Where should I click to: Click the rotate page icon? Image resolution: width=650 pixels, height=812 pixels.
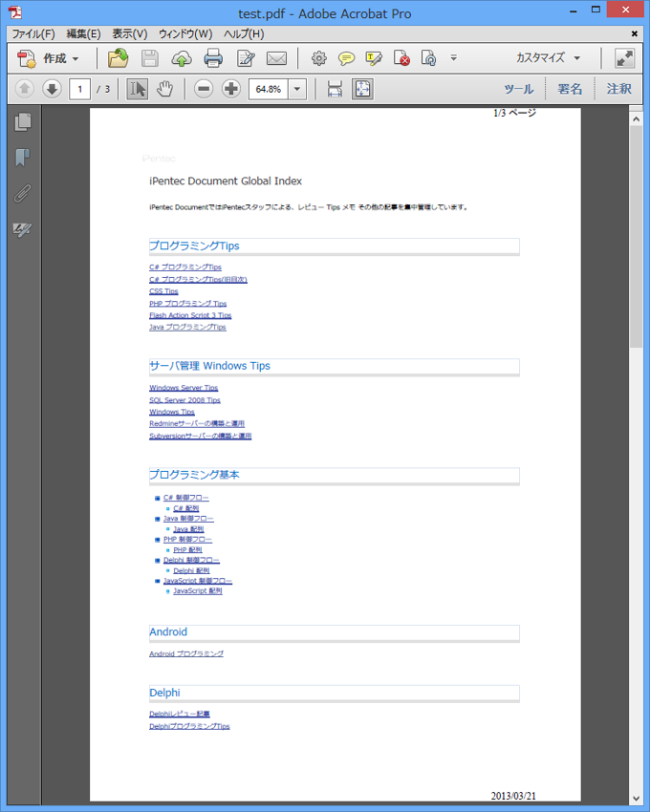428,58
